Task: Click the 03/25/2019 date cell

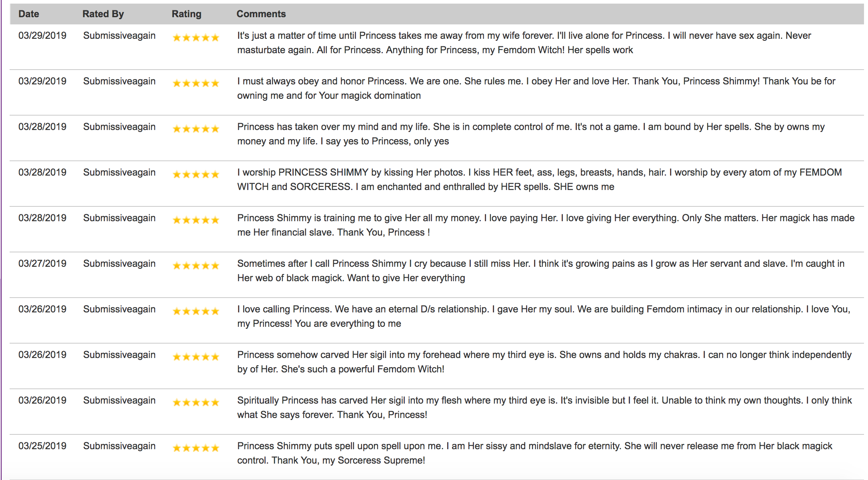Action: (x=42, y=446)
